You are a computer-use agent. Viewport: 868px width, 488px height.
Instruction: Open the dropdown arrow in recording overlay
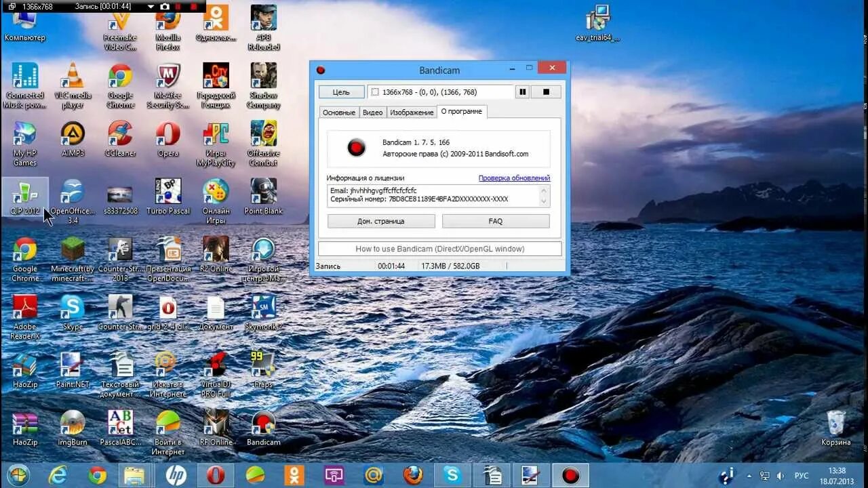(151, 6)
